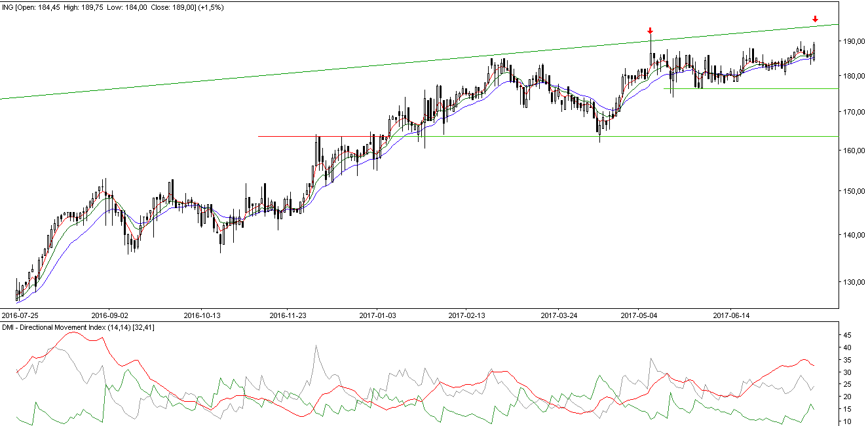868x426 pixels.
Task: Click the 180,00 price axis label
Action: point(854,75)
